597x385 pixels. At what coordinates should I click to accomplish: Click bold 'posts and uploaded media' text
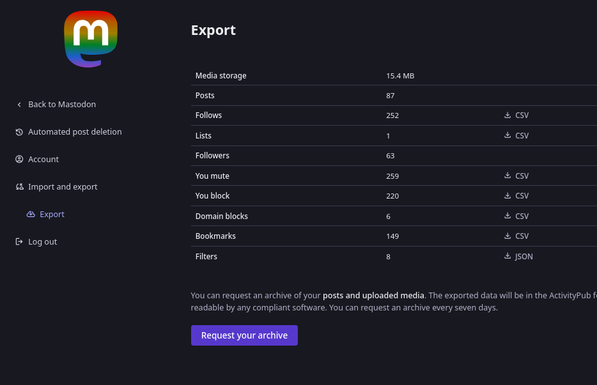click(x=374, y=296)
